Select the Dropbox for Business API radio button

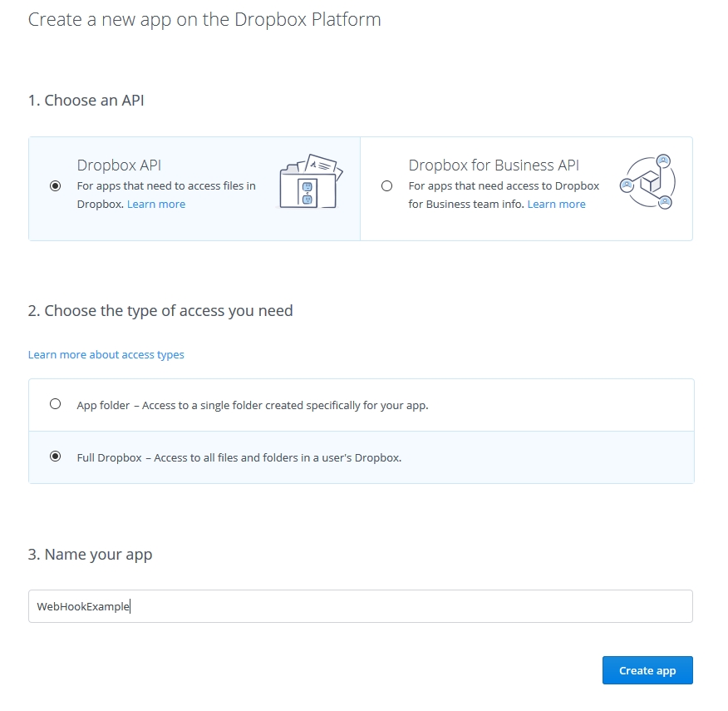pyautogui.click(x=386, y=186)
